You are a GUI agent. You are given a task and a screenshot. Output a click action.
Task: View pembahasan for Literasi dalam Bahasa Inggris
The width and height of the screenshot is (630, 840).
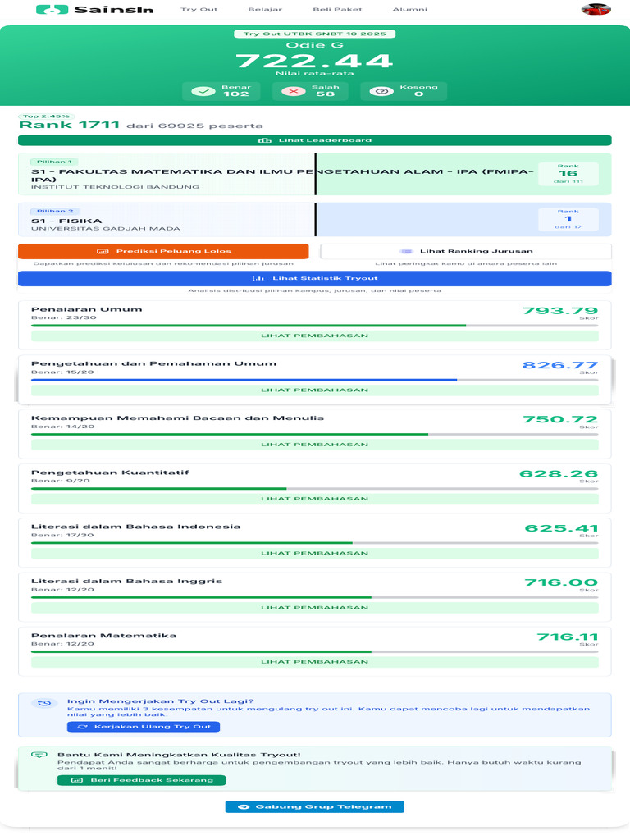coord(314,608)
